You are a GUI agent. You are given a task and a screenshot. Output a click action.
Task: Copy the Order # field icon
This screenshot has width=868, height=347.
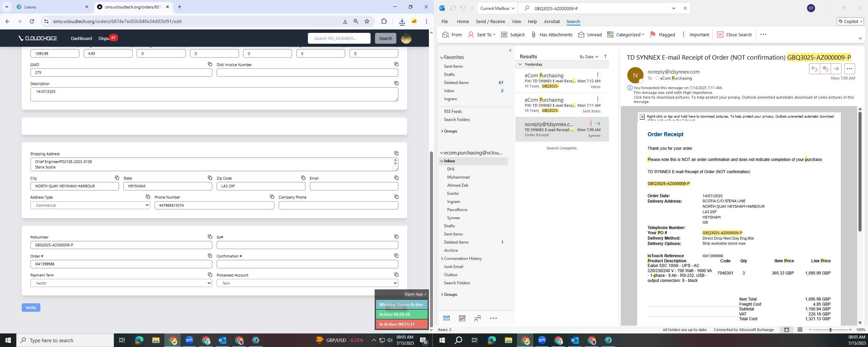point(210,256)
